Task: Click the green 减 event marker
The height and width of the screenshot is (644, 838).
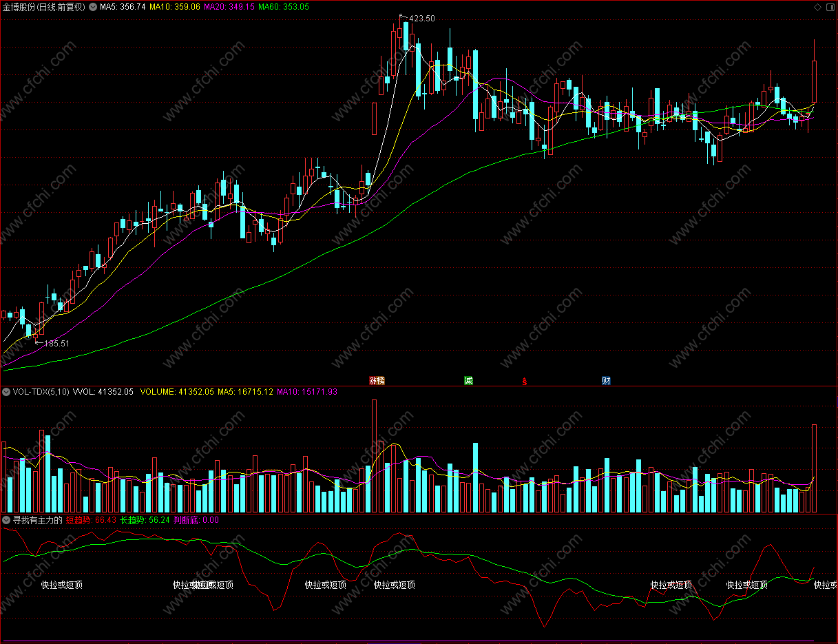Action: 469,380
